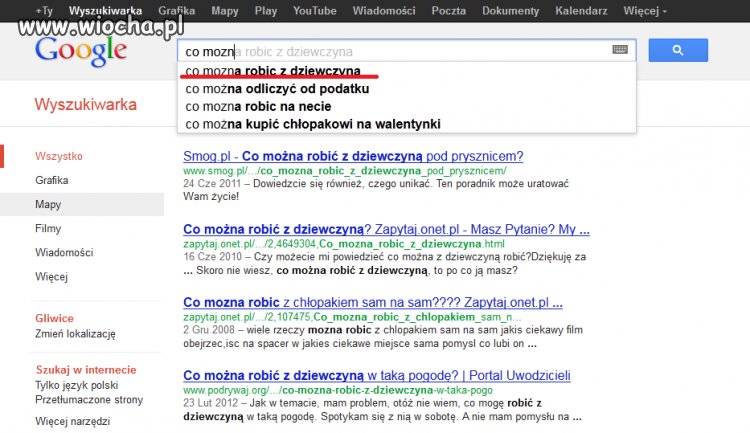This screenshot has height=433, width=750.
Task: Open Kalendarz in the top bar
Action: point(581,11)
